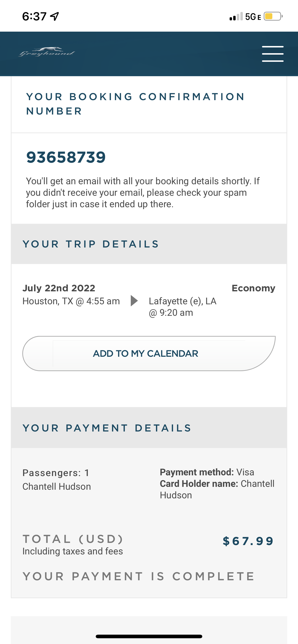Viewport: 298px width, 644px height.
Task: Tap the Your Trip Details header
Action: pyautogui.click(x=91, y=244)
